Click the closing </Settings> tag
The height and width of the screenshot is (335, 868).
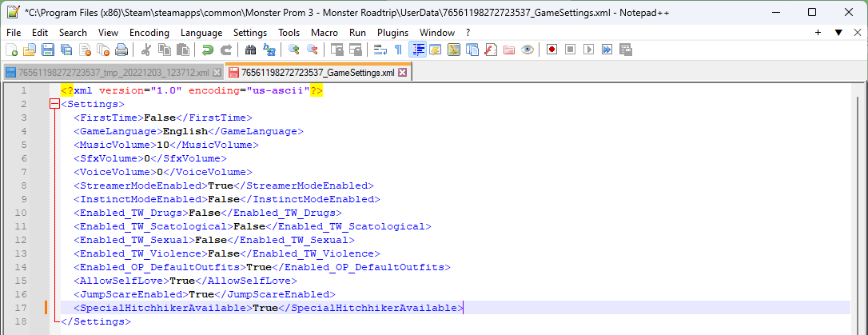click(x=96, y=321)
